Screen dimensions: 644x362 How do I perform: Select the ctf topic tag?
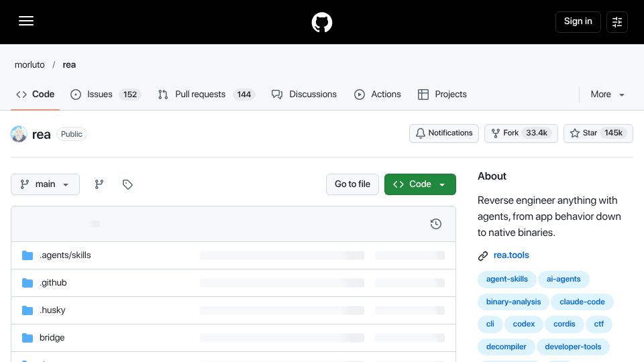click(599, 324)
